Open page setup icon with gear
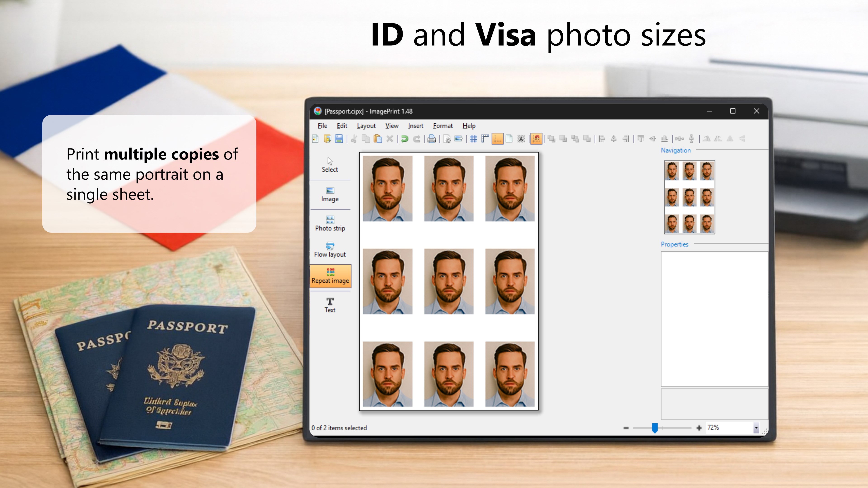Viewport: 868px width, 488px height. (x=447, y=139)
